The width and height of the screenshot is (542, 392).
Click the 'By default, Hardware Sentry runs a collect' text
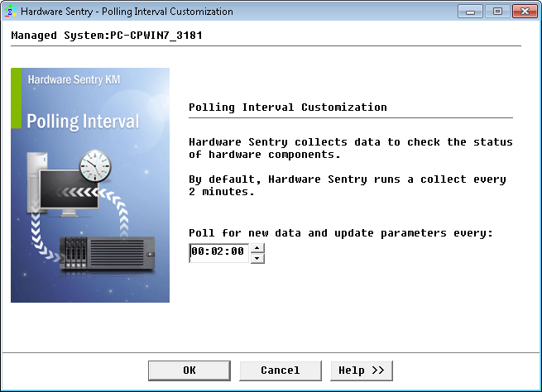click(347, 185)
